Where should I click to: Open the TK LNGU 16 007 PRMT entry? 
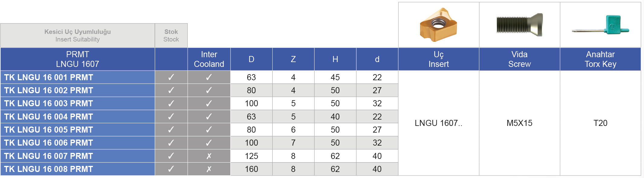click(49, 156)
